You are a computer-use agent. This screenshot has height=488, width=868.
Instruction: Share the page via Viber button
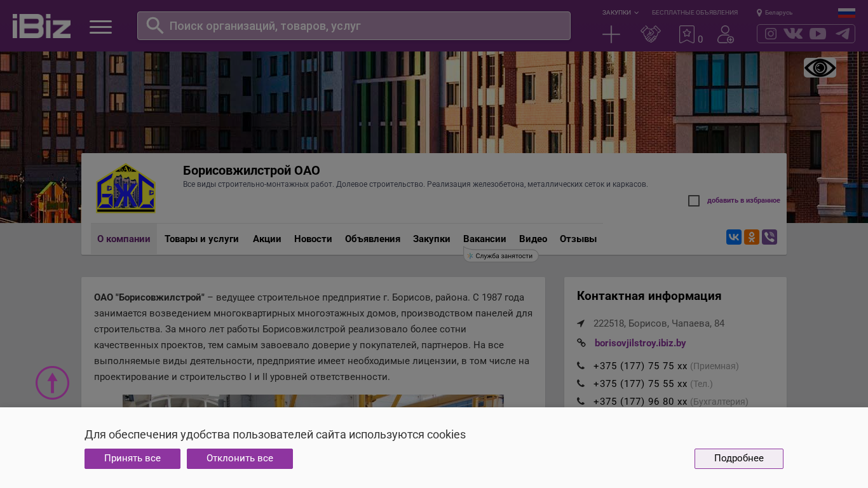(770, 237)
